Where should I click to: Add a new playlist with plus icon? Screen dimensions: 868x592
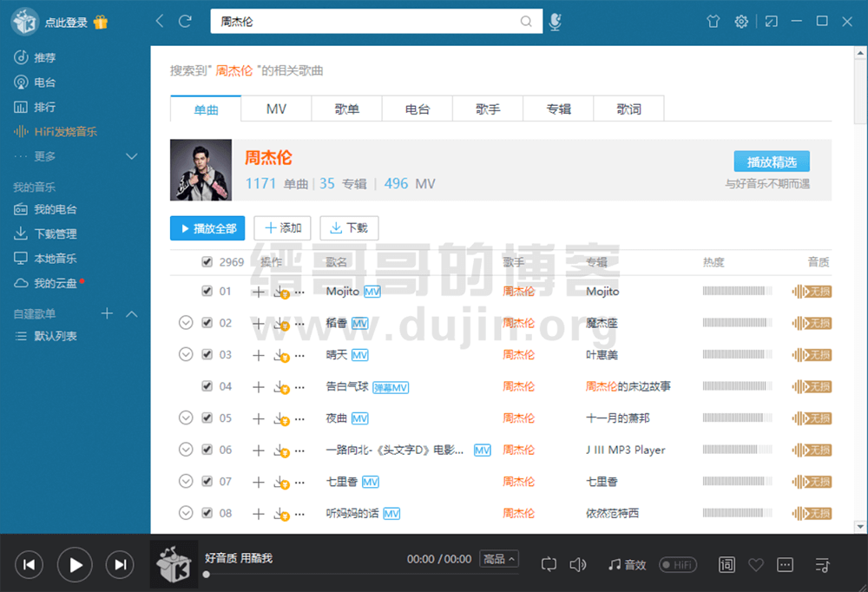[x=107, y=313]
